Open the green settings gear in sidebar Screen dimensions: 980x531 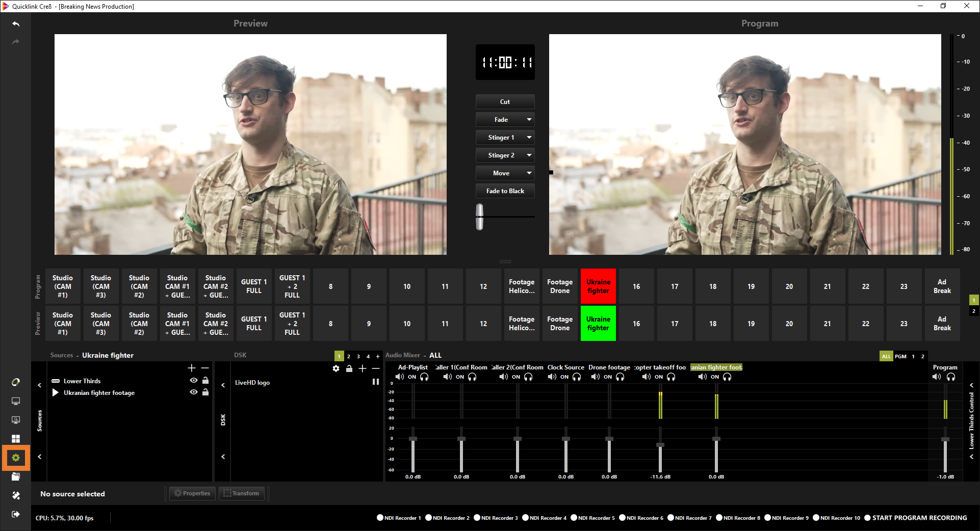16,458
